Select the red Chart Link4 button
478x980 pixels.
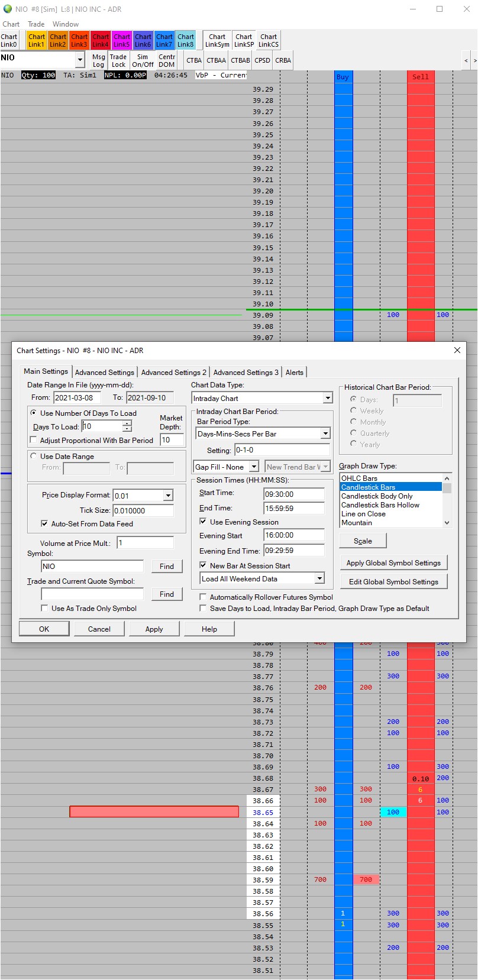(x=100, y=40)
